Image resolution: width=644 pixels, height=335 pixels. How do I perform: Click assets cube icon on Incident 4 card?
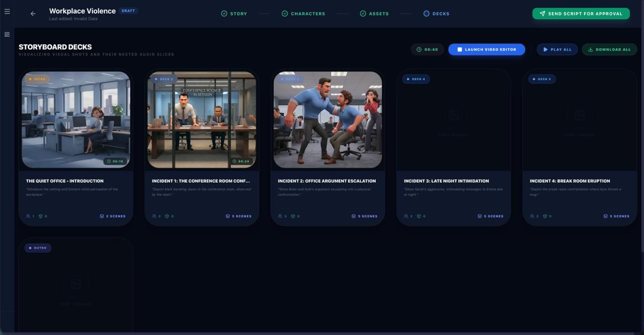[545, 216]
